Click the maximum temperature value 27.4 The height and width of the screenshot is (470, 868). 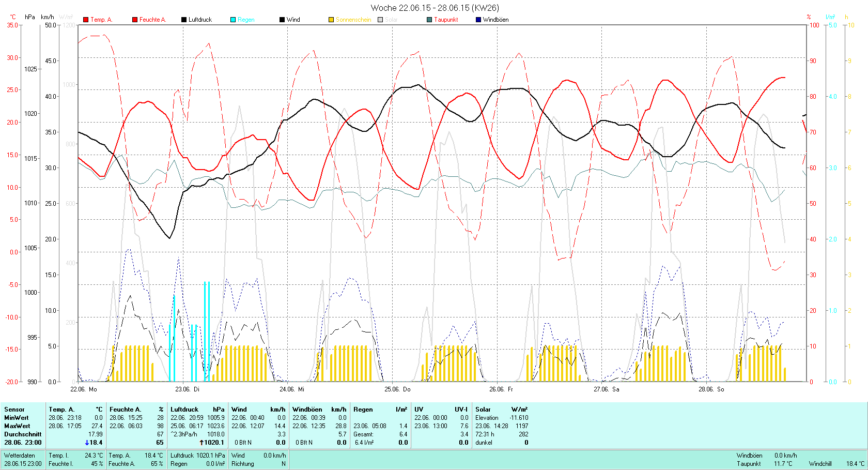(x=97, y=426)
